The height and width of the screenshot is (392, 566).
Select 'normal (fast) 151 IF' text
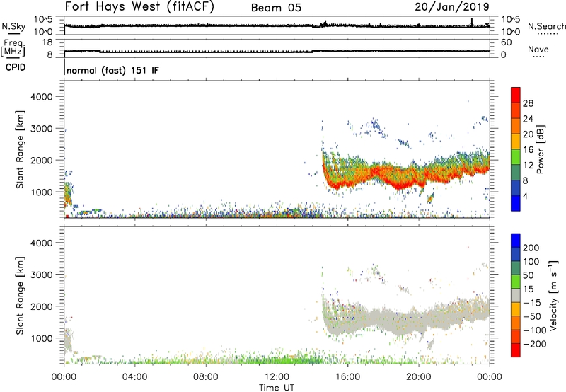pos(112,70)
